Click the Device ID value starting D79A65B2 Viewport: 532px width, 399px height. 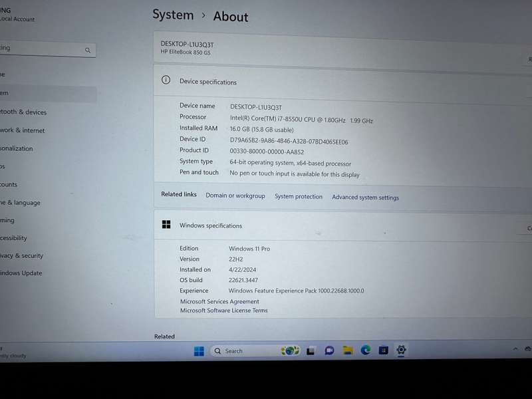[x=289, y=141]
